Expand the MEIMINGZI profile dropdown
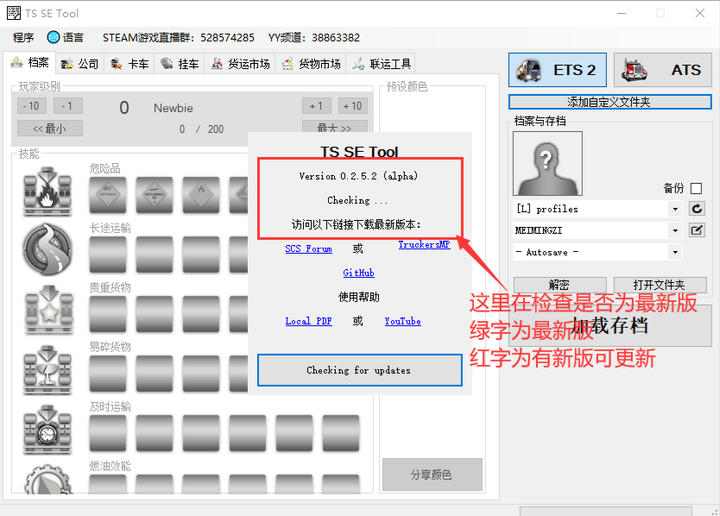The image size is (720, 516). [675, 230]
